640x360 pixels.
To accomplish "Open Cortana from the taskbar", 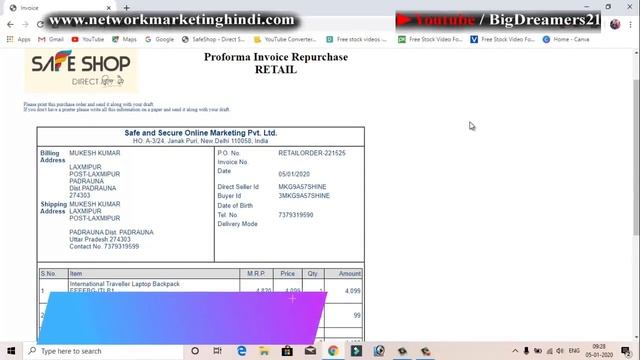I will (x=195, y=351).
